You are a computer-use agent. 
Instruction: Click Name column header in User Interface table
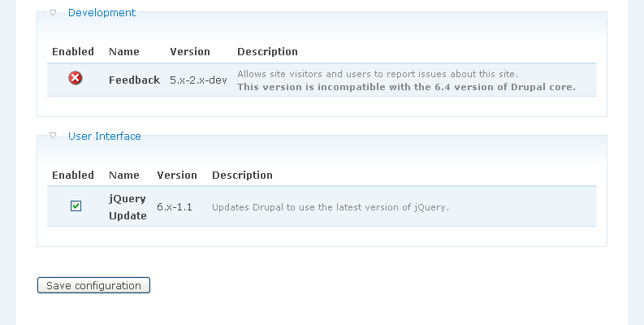[x=124, y=175]
